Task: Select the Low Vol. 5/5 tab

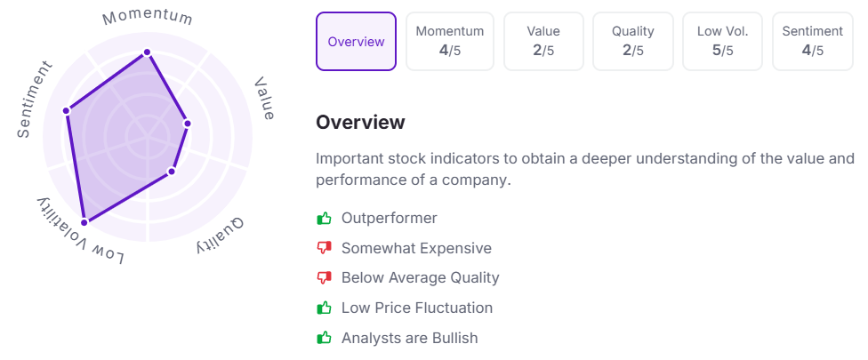Action: [722, 42]
